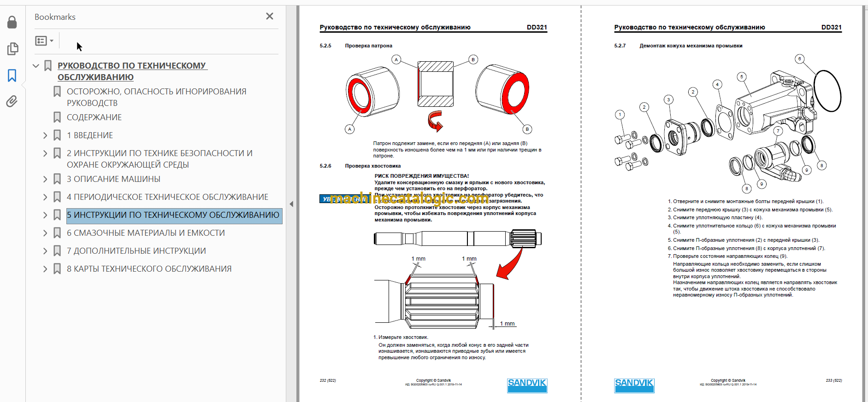Select 4 ПЕРИОДИЧЕСКОЕ ТЕХНИЧЕСКОЕ ОБСЛУЖИВАНИЕ bookmark text
The height and width of the screenshot is (402, 868).
click(x=167, y=197)
